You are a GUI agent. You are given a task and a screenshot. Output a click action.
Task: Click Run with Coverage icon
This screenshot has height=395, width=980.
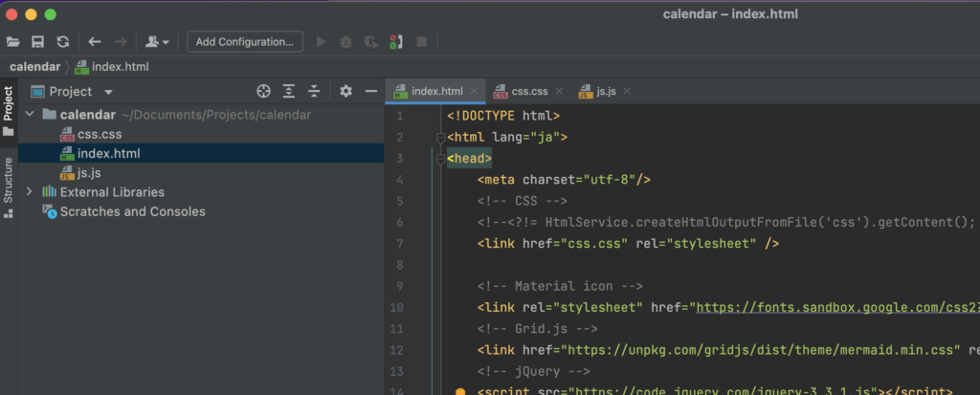tap(371, 42)
